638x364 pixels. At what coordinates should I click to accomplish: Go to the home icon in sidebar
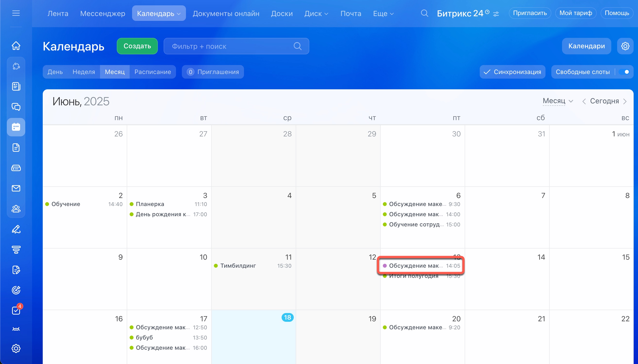16,46
